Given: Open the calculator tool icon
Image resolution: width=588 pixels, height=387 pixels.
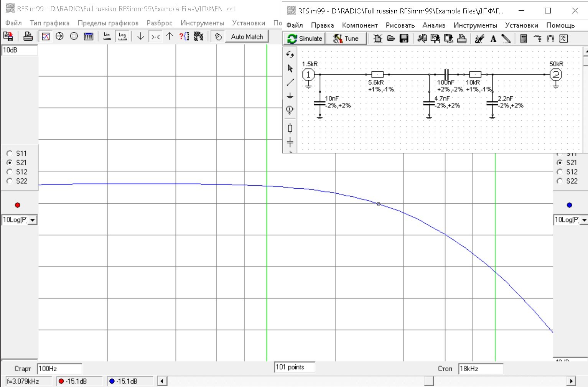Looking at the screenshot, I should [524, 39].
